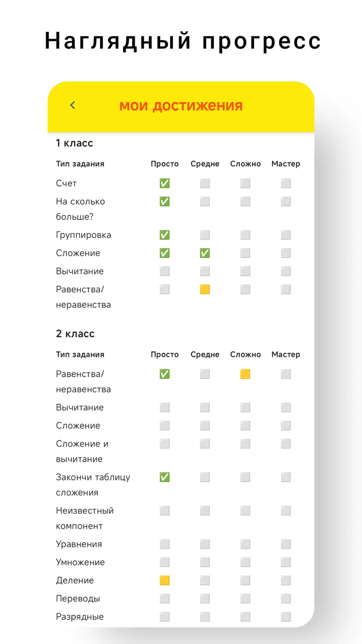Click yellow square for Равенства/неравенства Средне, 1 класс
Screen dimensions: 362x644
205,289
